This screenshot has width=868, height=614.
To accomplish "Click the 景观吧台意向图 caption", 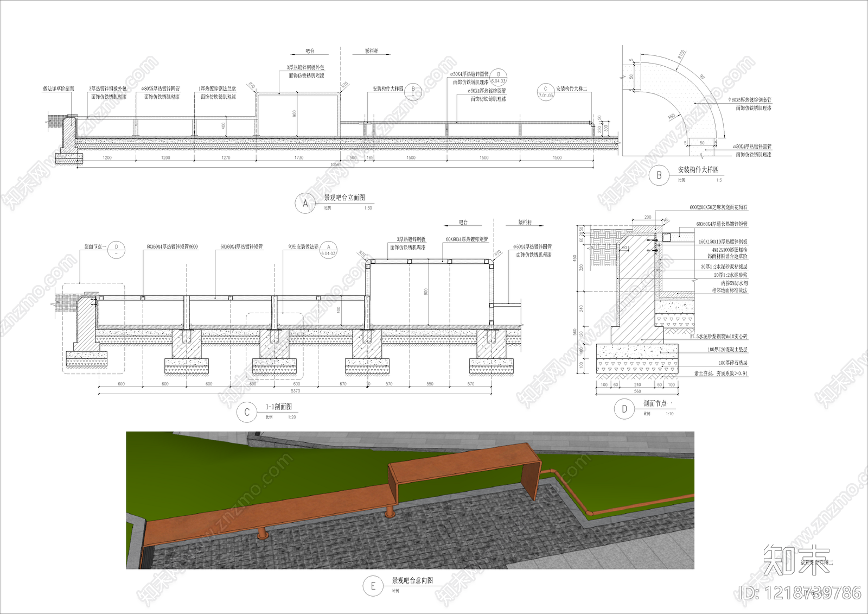I will tap(413, 580).
